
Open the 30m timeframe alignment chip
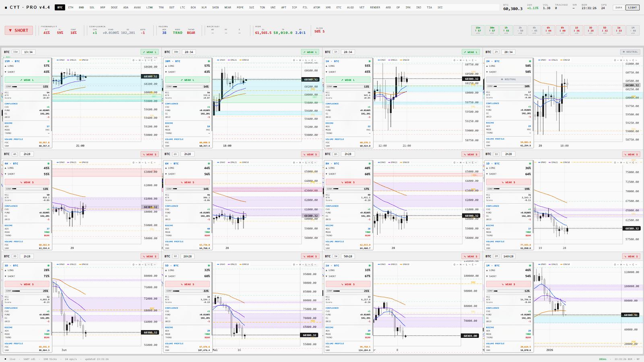point(492,30)
